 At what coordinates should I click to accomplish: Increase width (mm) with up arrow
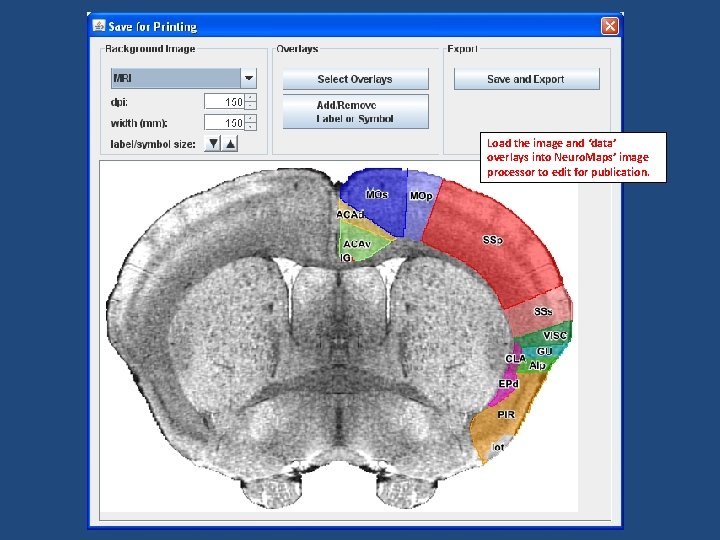[251, 119]
